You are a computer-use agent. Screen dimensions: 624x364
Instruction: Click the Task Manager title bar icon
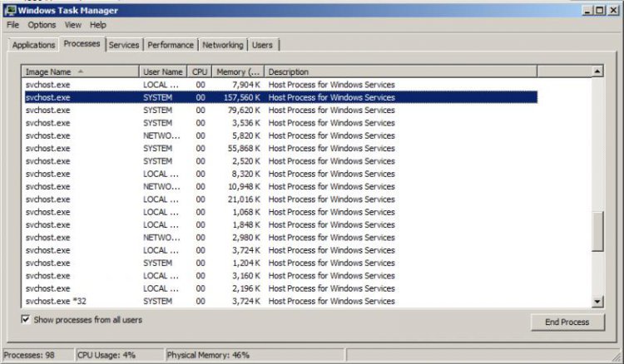pyautogui.click(x=10, y=10)
